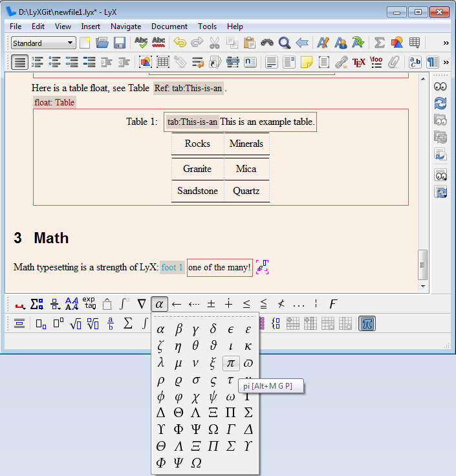Navigate back with the blue arrow
Image resolution: width=456 pixels, height=476 pixels.
pyautogui.click(x=302, y=43)
